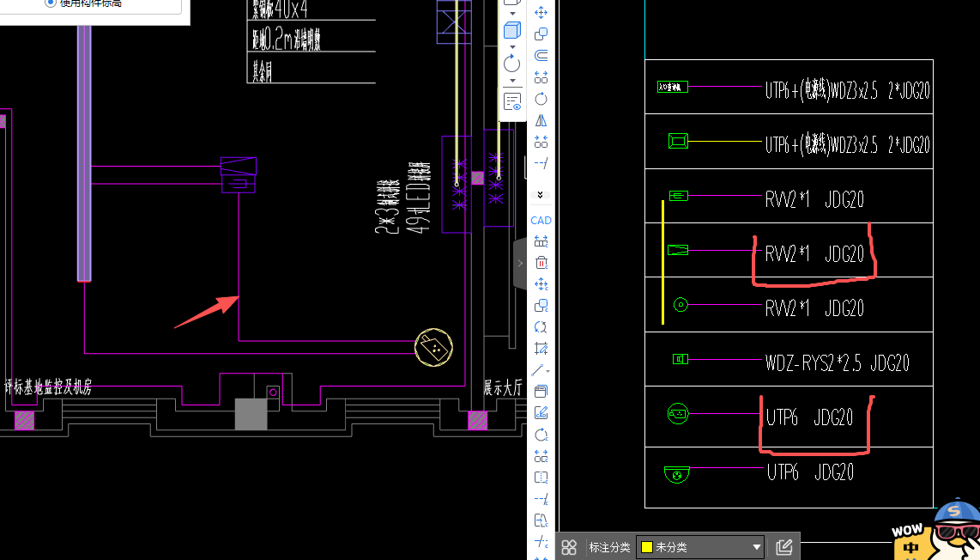Click the display settings list icon

(512, 102)
